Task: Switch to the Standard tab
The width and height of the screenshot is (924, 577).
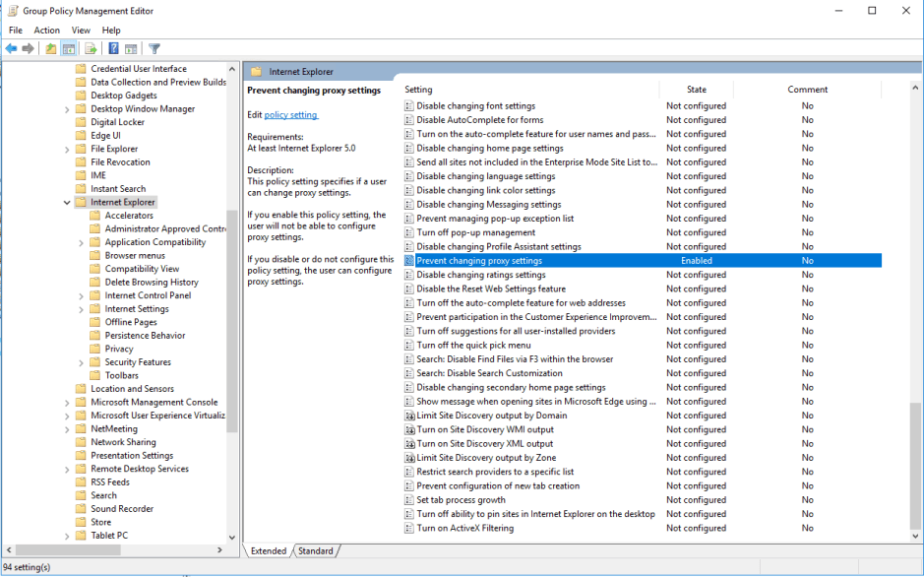Action: point(316,550)
